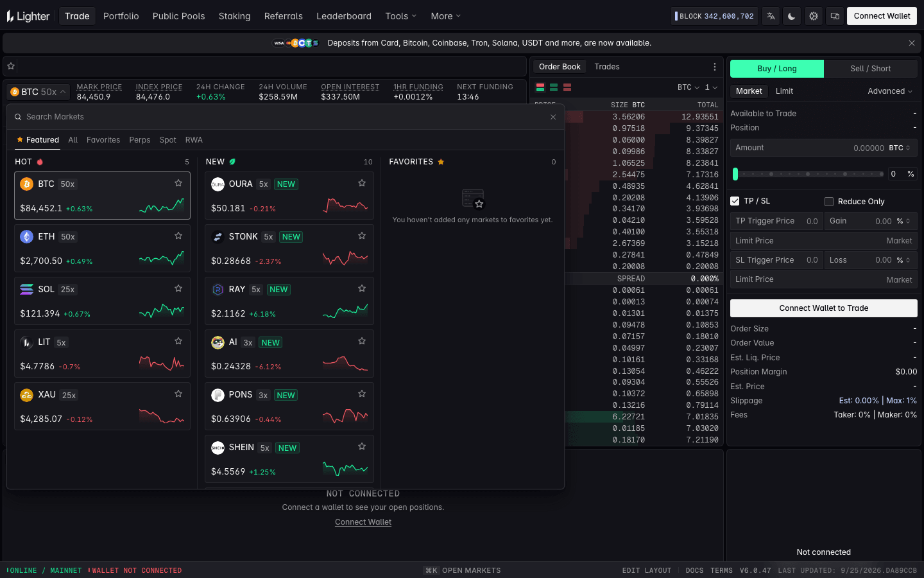
Task: Show both bids and asks view icon
Action: pyautogui.click(x=540, y=87)
